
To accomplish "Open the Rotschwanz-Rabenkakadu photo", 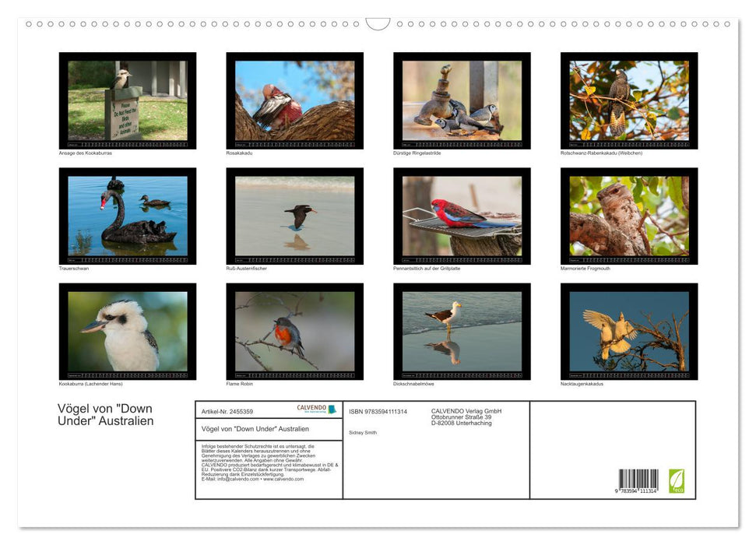I will [x=629, y=100].
